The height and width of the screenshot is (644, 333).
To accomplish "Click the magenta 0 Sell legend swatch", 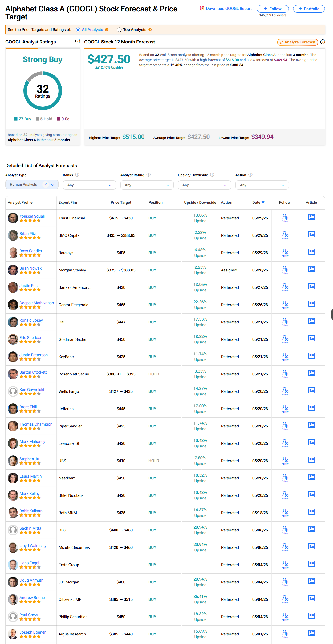I will 58,119.
